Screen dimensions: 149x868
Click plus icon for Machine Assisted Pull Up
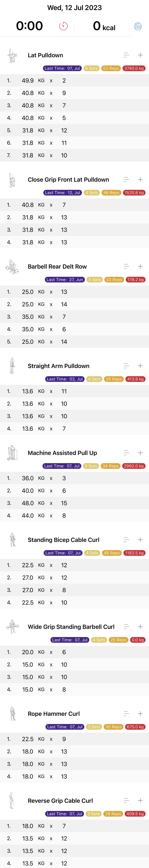coord(140,453)
